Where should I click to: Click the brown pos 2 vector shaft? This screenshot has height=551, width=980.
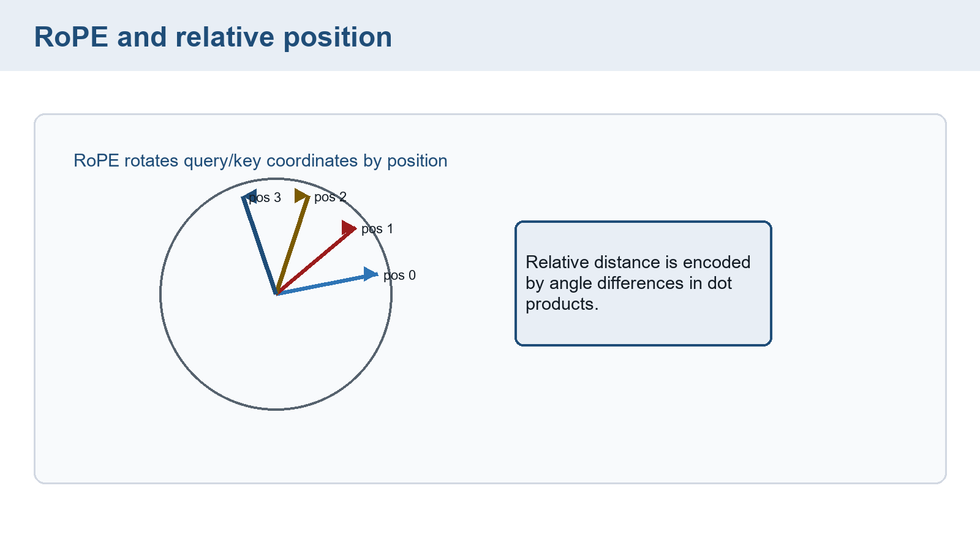(290, 247)
